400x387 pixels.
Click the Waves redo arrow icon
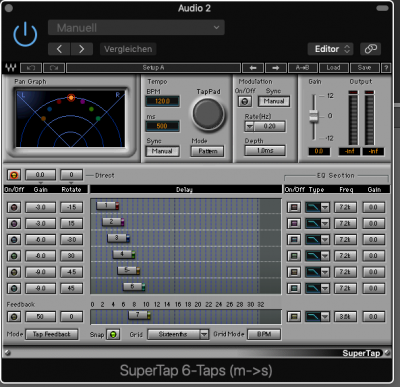(x=54, y=68)
